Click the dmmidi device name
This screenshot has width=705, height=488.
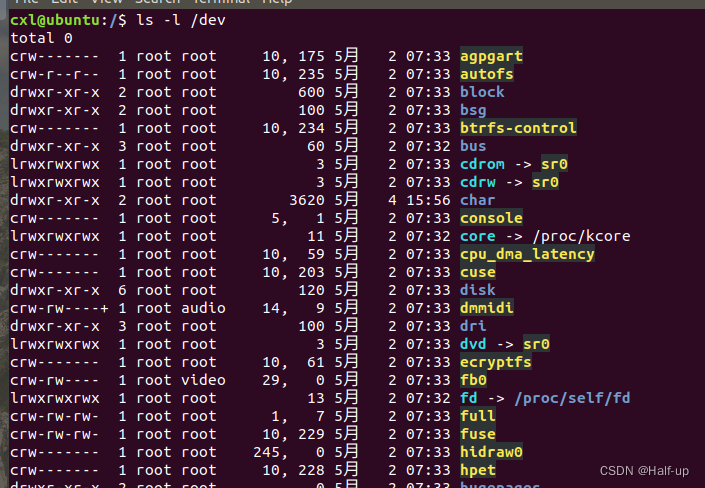click(x=486, y=308)
